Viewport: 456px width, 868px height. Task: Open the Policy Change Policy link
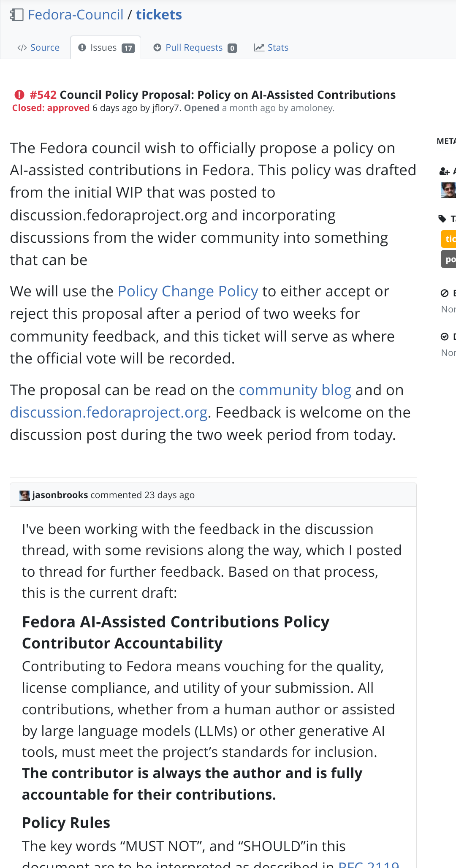188,291
